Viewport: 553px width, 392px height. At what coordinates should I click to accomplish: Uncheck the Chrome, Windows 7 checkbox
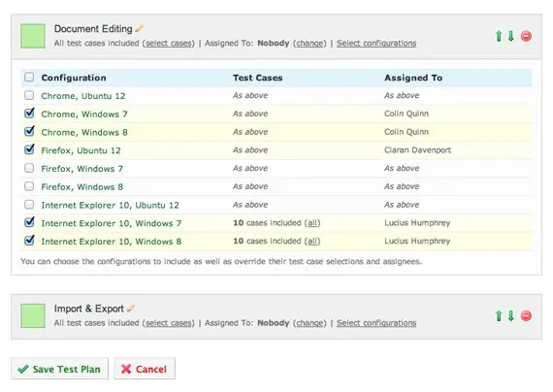29,113
